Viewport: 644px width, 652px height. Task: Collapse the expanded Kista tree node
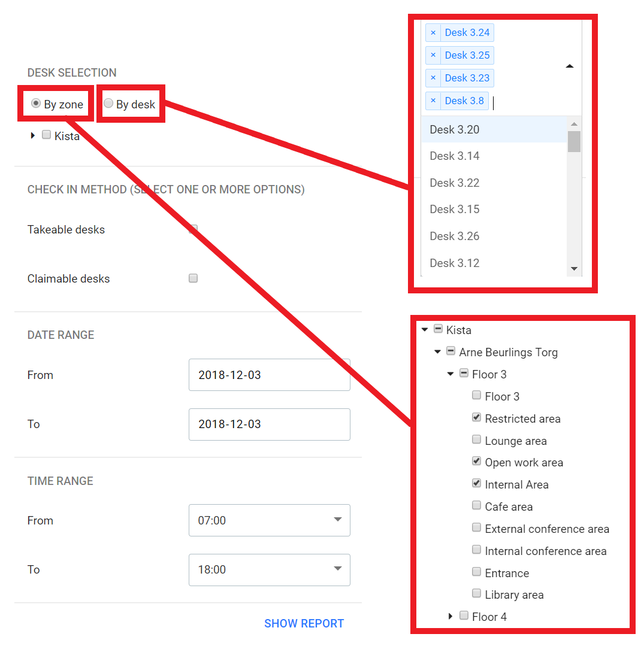click(425, 329)
